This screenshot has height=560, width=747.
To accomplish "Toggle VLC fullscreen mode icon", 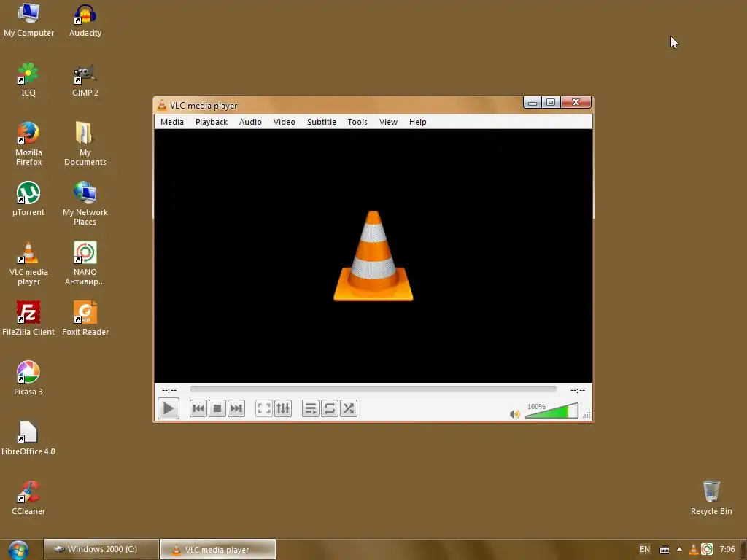I will tap(264, 408).
